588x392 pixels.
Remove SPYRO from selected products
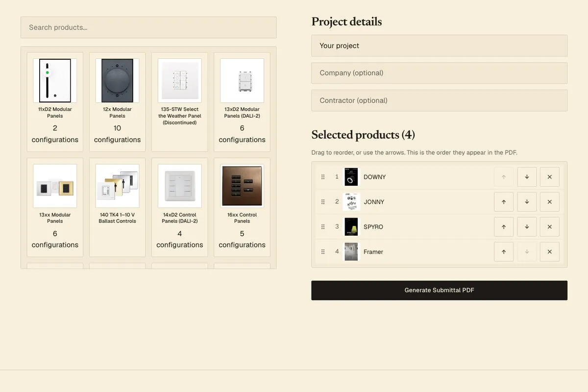[549, 227]
